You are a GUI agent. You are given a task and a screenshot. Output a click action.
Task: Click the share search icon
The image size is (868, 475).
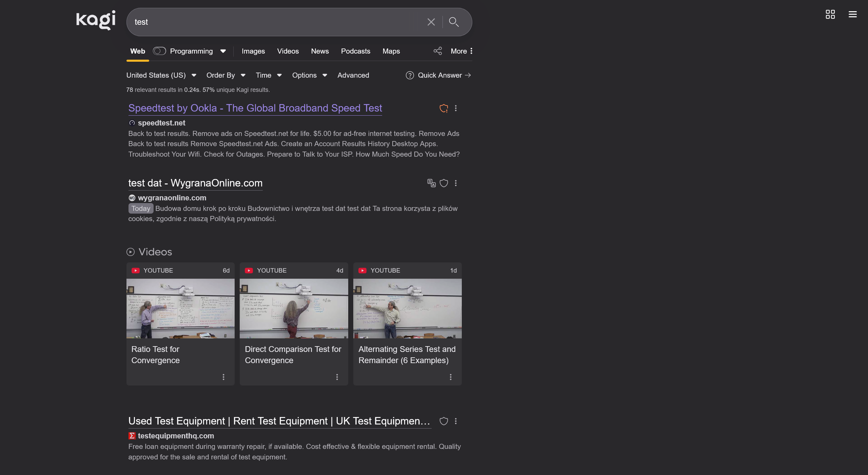click(437, 51)
